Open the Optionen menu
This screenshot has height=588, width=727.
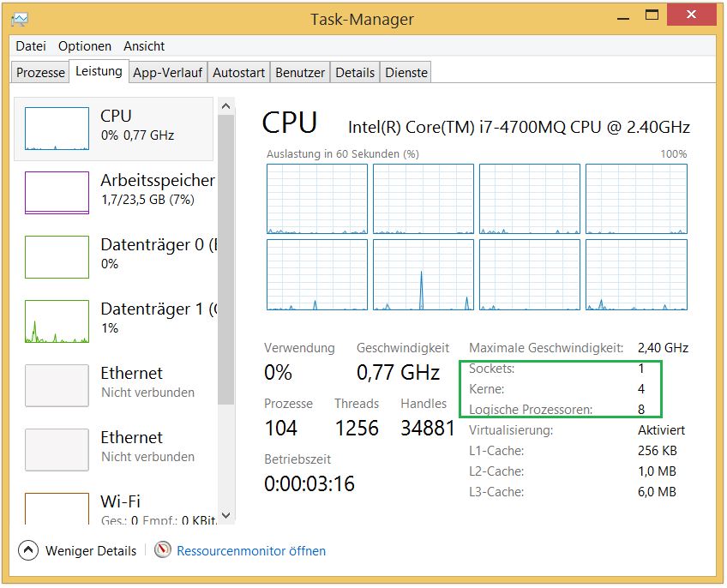point(85,46)
